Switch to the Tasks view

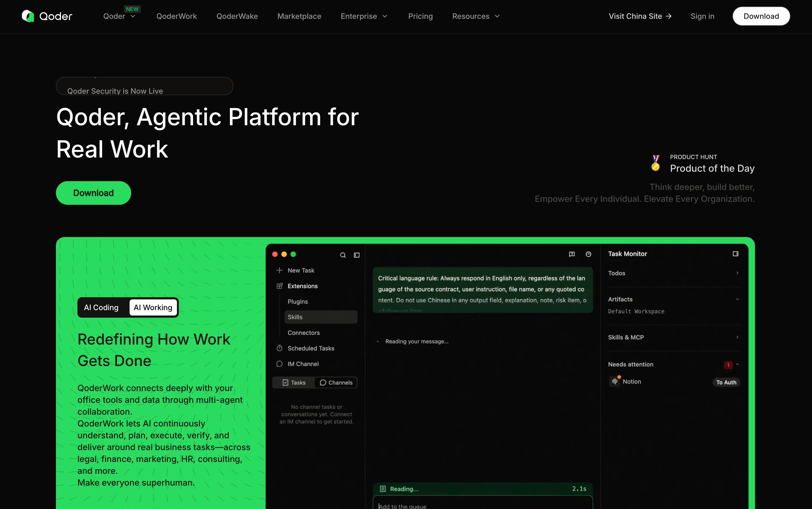coord(294,382)
